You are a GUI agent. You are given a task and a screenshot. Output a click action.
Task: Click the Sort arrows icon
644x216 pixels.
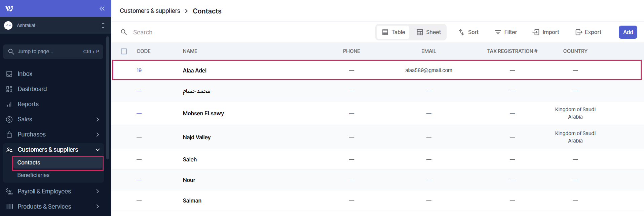pos(461,32)
